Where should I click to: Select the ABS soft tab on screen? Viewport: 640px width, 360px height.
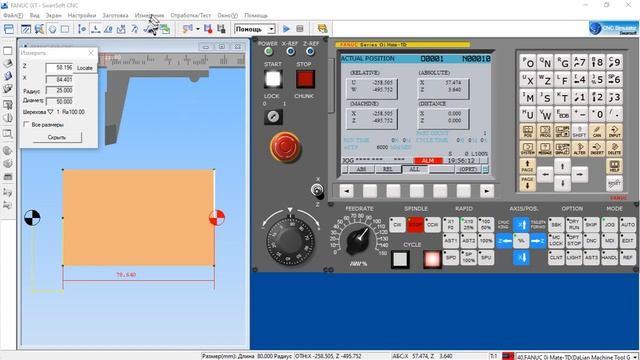pyautogui.click(x=361, y=169)
